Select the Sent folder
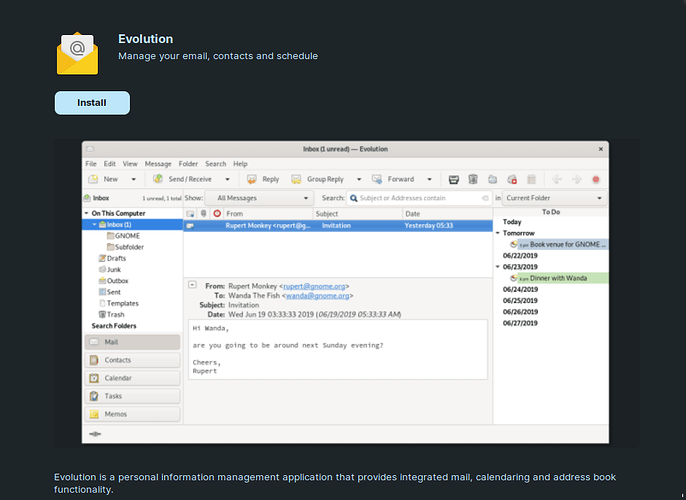686x500 pixels. (109, 292)
